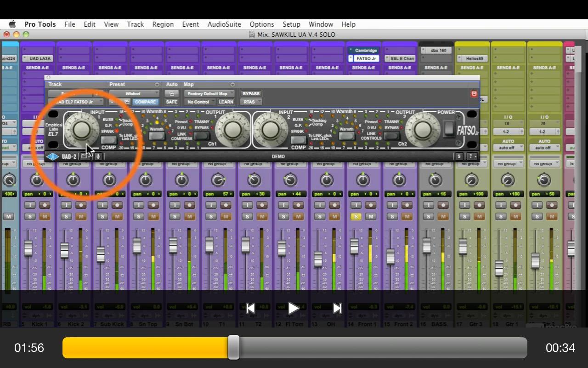Open the UAD EL7 FATSO Jr insert selector
This screenshot has width=588, height=368.
(76, 102)
